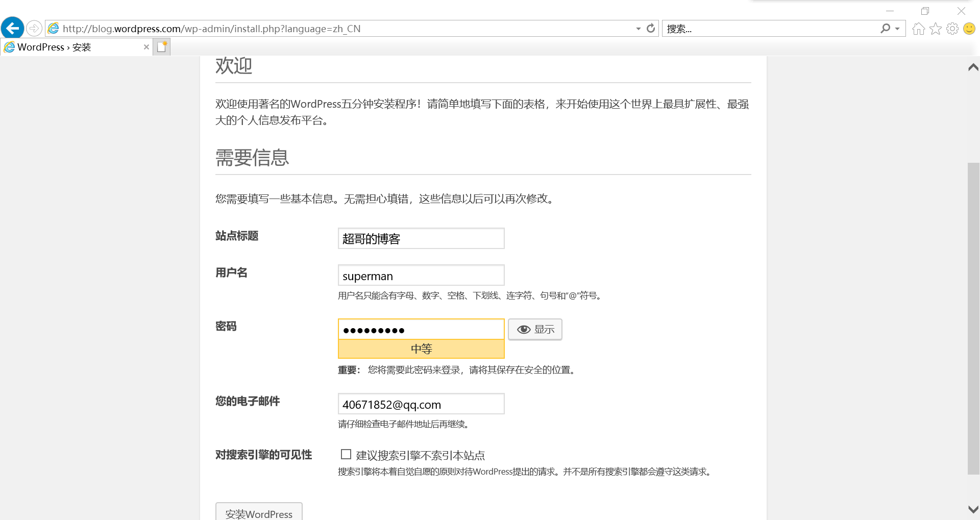Toggle the 显示 password visibility button
This screenshot has width=980, height=520.
pos(535,329)
